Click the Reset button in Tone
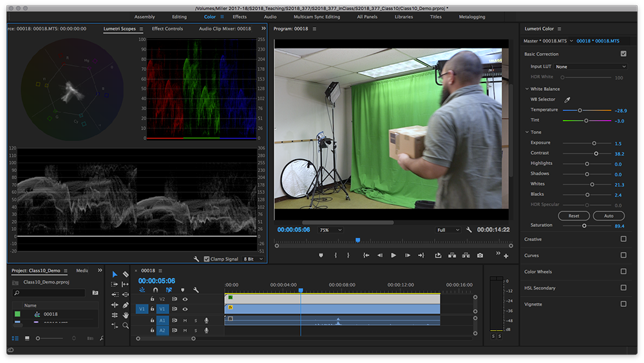 [574, 216]
